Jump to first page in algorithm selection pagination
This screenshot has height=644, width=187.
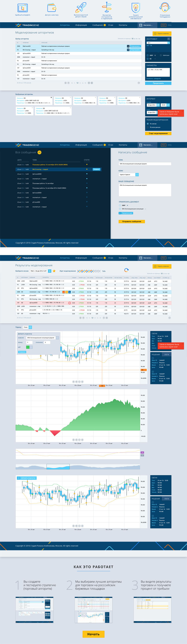[x=65, y=83]
